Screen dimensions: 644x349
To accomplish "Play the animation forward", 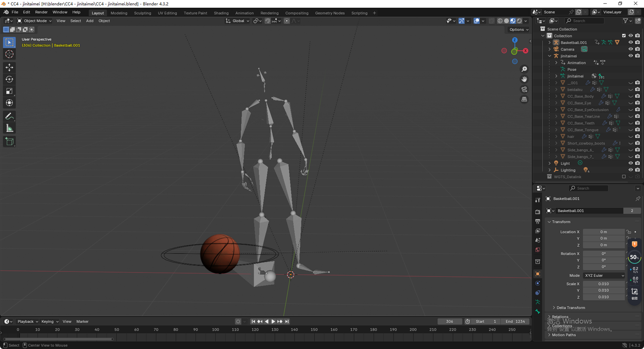I will point(273,322).
